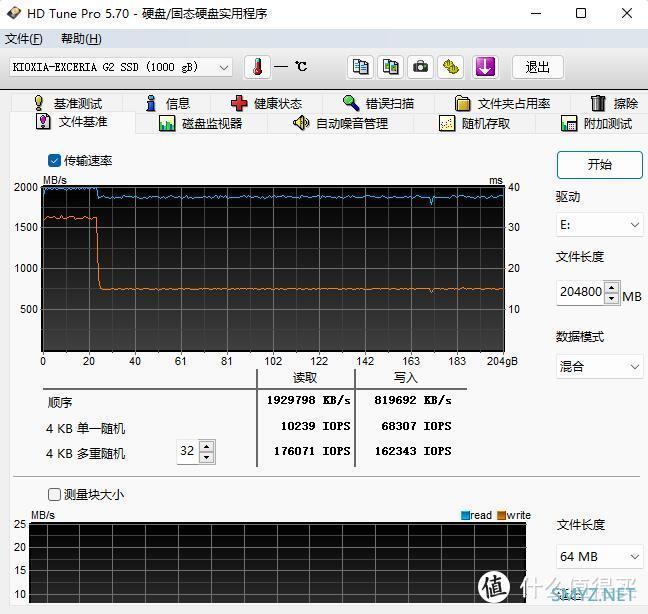
Task: Click the trash can icon of 擦除
Action: click(x=598, y=103)
